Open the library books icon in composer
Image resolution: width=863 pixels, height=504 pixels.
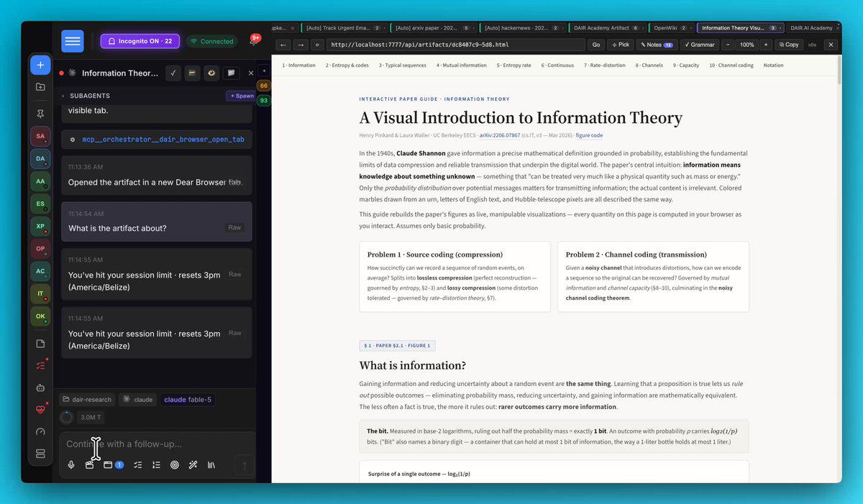point(211,465)
